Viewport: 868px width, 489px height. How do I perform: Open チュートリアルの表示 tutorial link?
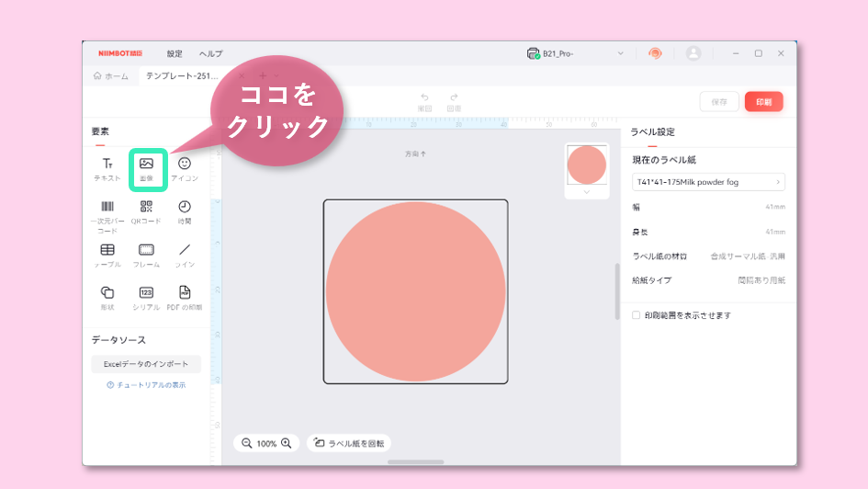(x=146, y=385)
